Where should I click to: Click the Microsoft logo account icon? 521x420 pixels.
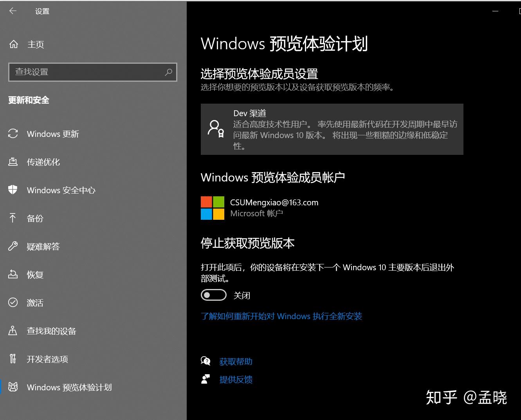(x=213, y=208)
